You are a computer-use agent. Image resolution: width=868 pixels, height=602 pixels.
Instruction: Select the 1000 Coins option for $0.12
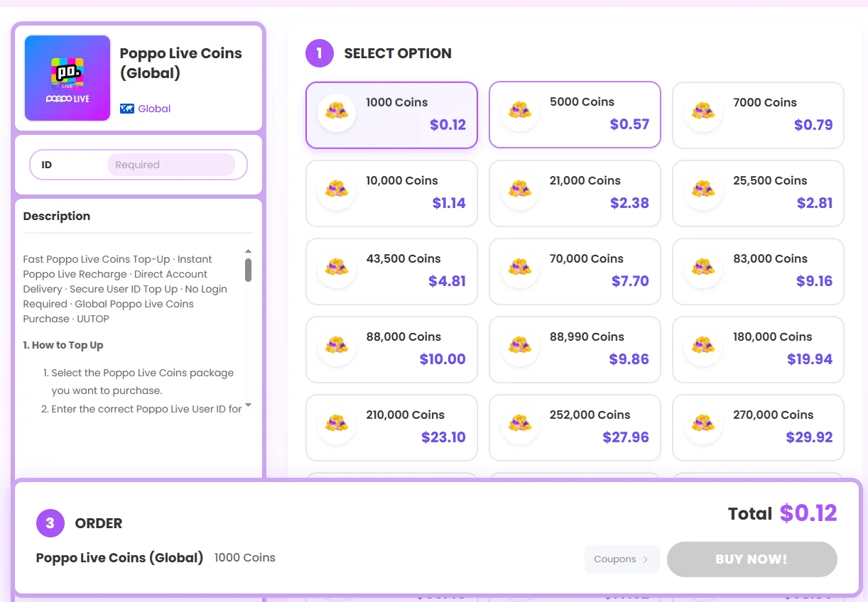point(391,115)
